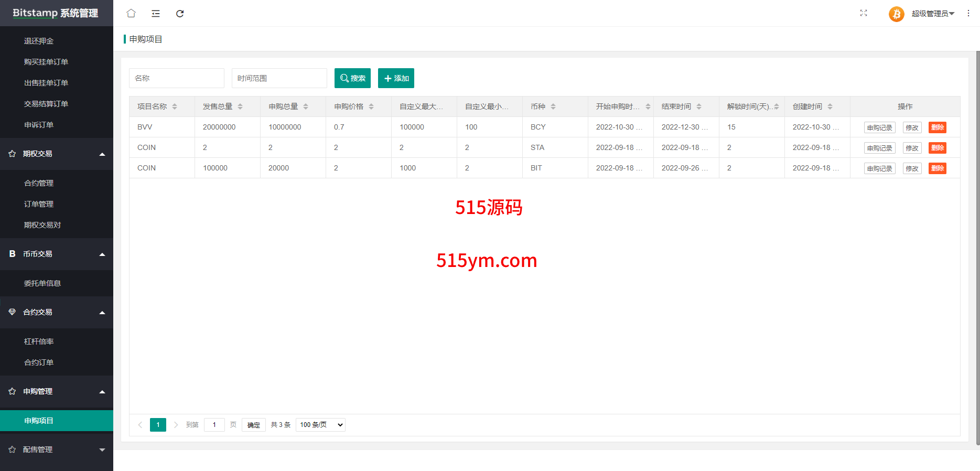The width and height of the screenshot is (980, 471).
Task: Click the 时间范围 date range field
Action: (279, 78)
